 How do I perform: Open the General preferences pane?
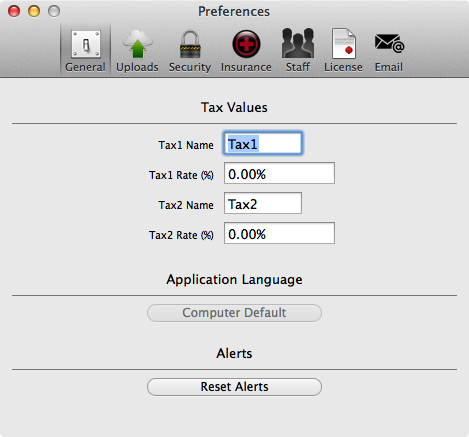tap(86, 51)
